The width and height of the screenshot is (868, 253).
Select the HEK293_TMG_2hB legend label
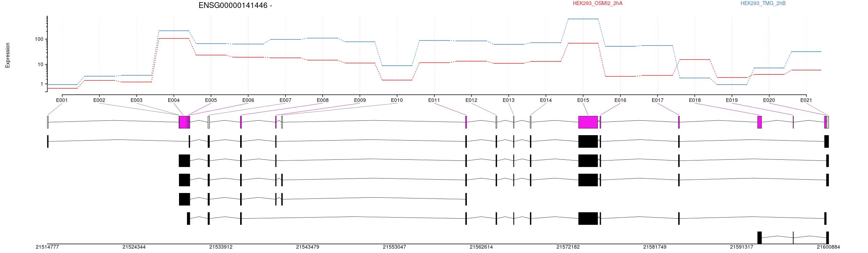pyautogui.click(x=763, y=3)
